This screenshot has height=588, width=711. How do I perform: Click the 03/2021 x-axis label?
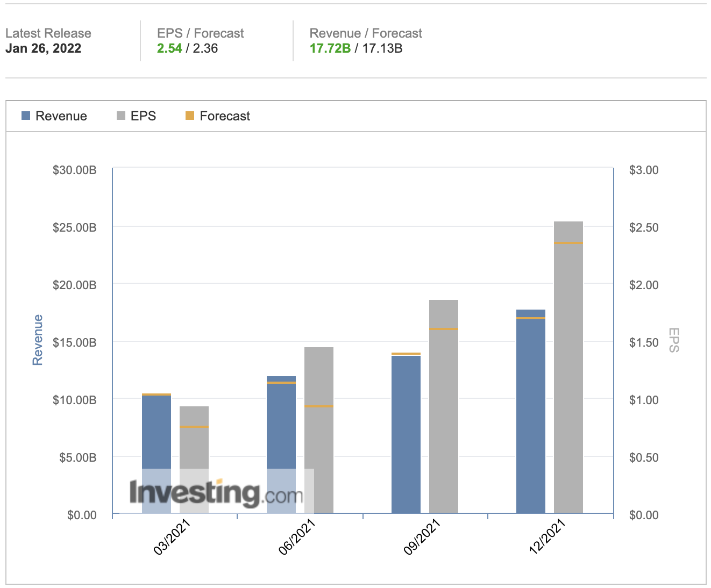click(172, 538)
